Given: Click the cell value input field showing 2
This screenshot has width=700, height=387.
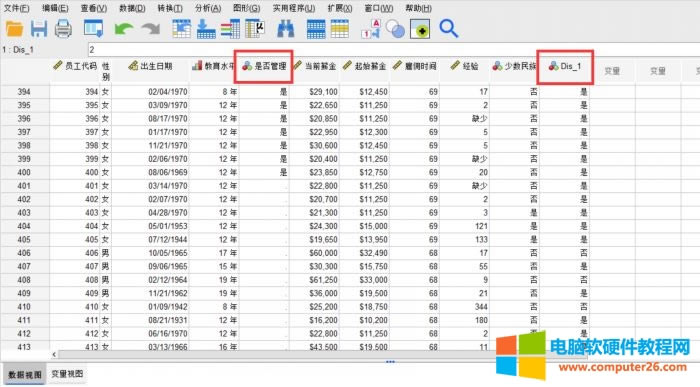Looking at the screenshot, I should click(393, 50).
